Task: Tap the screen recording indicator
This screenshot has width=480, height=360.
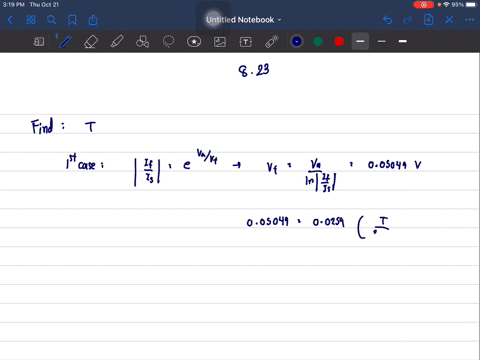Action: [423, 5]
